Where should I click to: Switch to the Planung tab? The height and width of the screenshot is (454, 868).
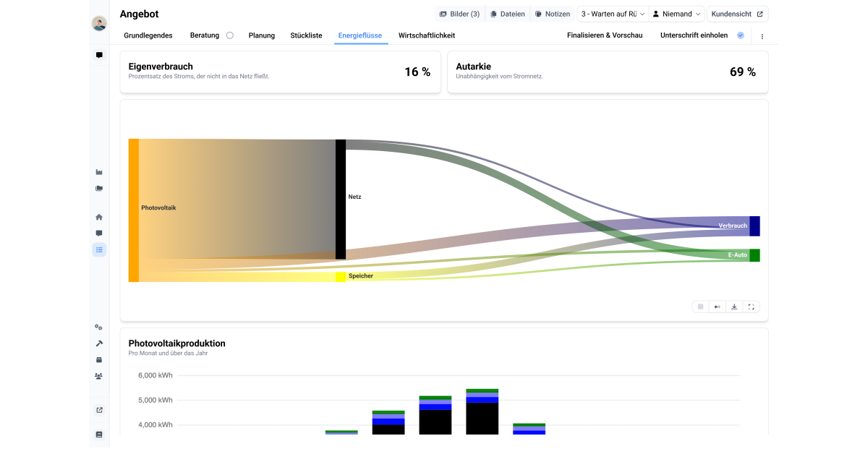262,35
